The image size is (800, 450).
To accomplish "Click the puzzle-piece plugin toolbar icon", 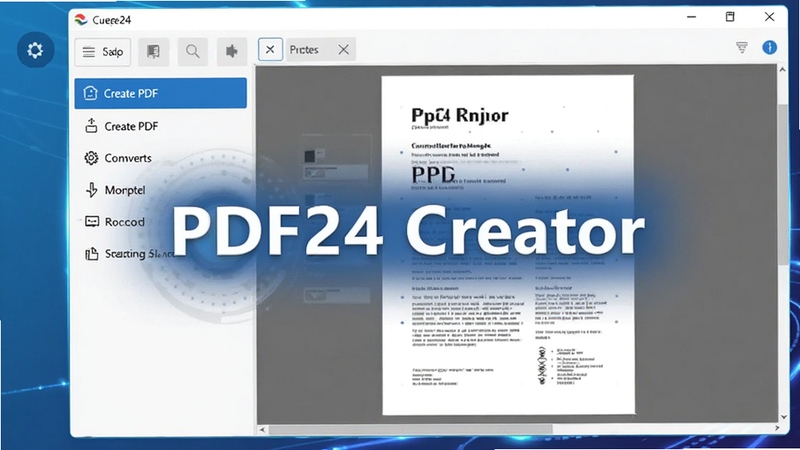I will pyautogui.click(x=232, y=52).
